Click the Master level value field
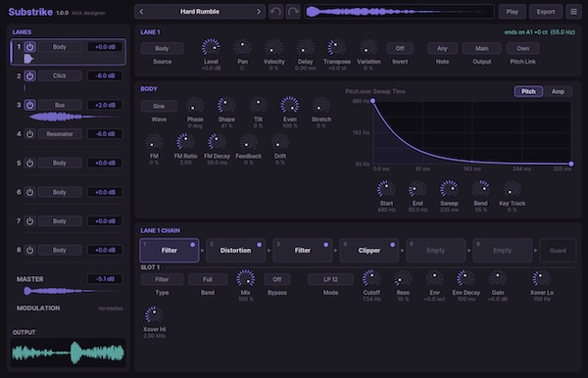Image resolution: width=588 pixels, height=378 pixels. point(105,279)
